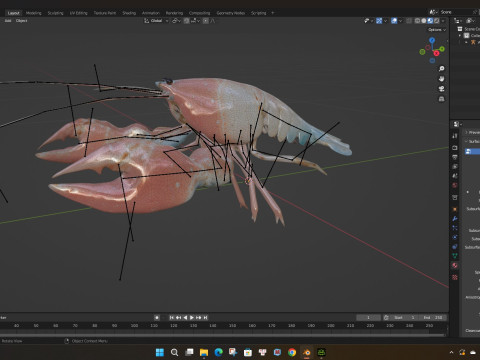Image resolution: width=480 pixels, height=360 pixels.
Task: Open the Material properties tab
Action: point(455,266)
